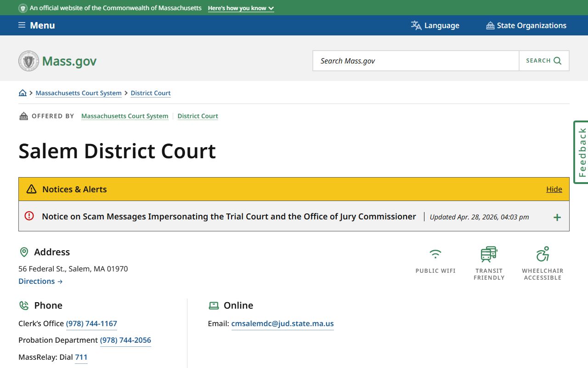Click the warning triangle in Notices & Alerts
The height and width of the screenshot is (368, 588).
click(x=31, y=189)
